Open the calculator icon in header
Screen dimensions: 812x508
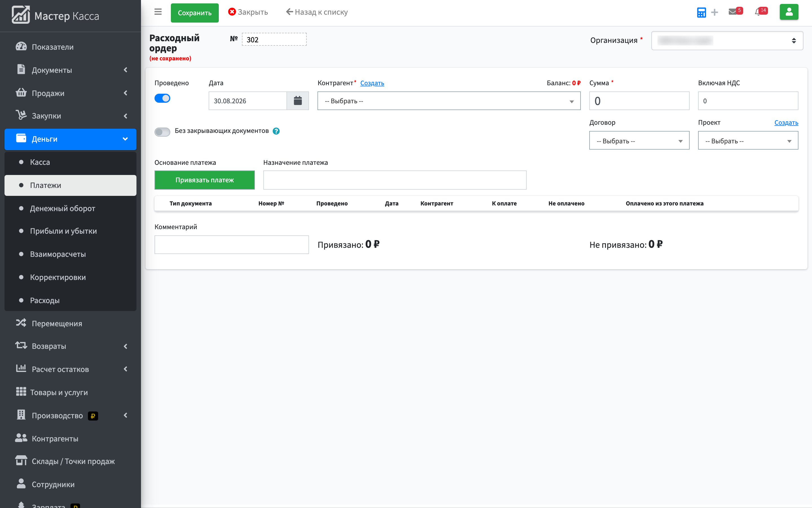click(701, 12)
